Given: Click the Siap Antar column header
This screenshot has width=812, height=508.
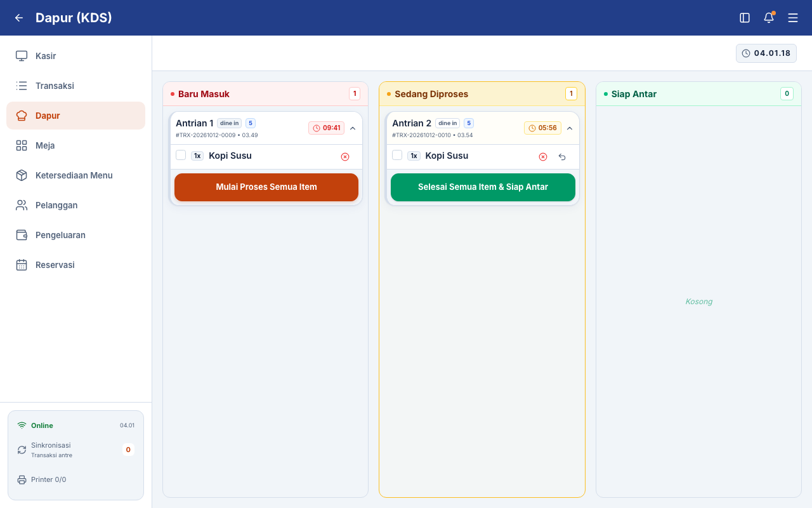Looking at the screenshot, I should [x=698, y=94].
